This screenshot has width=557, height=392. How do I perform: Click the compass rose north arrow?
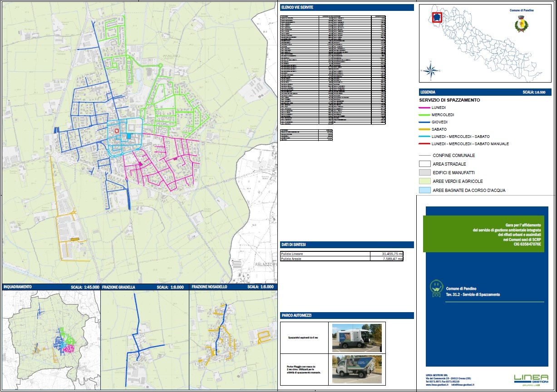tap(430, 70)
